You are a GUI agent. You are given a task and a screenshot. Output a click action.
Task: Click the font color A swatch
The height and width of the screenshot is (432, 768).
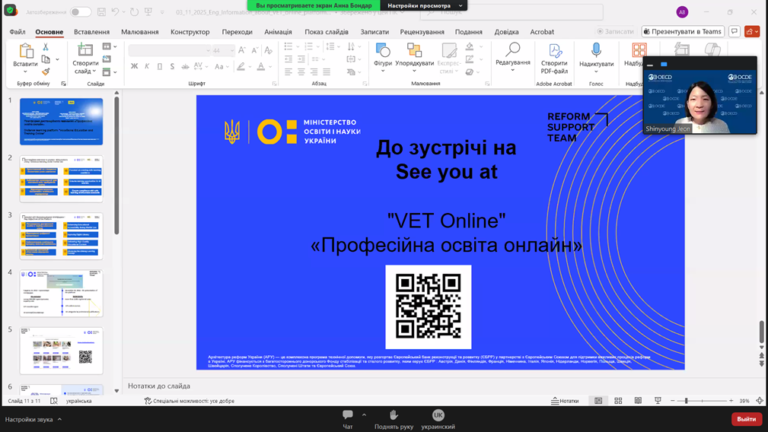[261, 66]
